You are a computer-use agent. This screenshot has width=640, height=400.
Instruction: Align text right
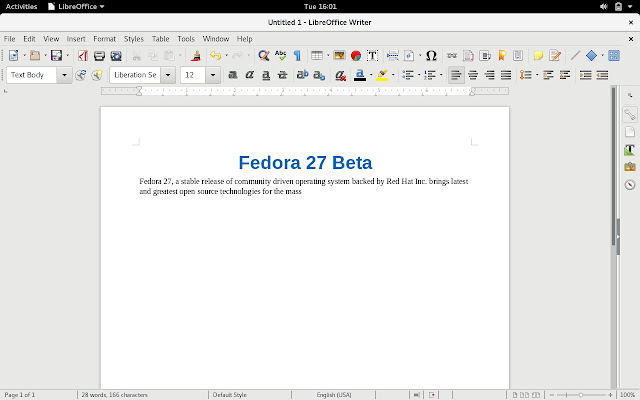(489, 75)
